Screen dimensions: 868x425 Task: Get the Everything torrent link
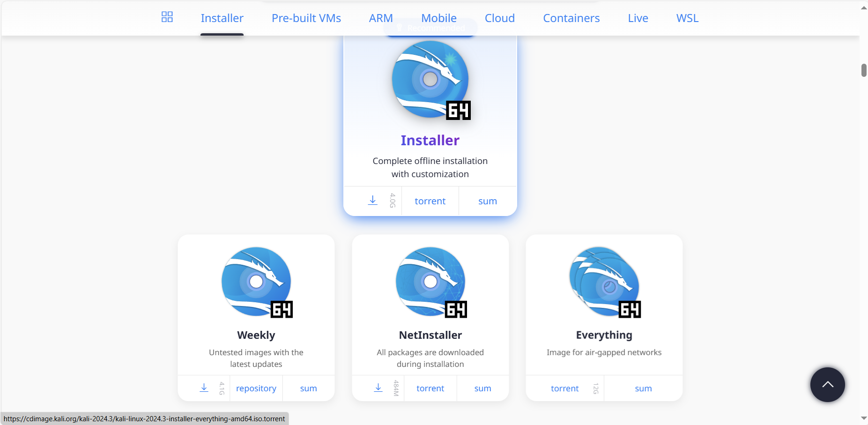(x=564, y=388)
